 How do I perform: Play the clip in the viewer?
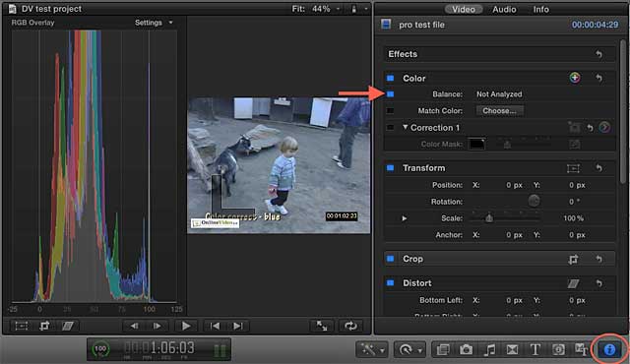point(186,326)
